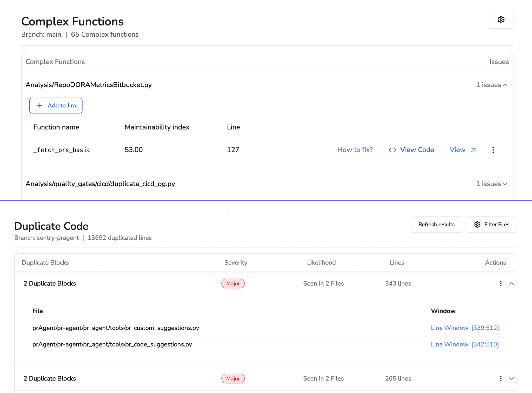Click the Severity column header
The height and width of the screenshot is (393, 532).
click(236, 263)
